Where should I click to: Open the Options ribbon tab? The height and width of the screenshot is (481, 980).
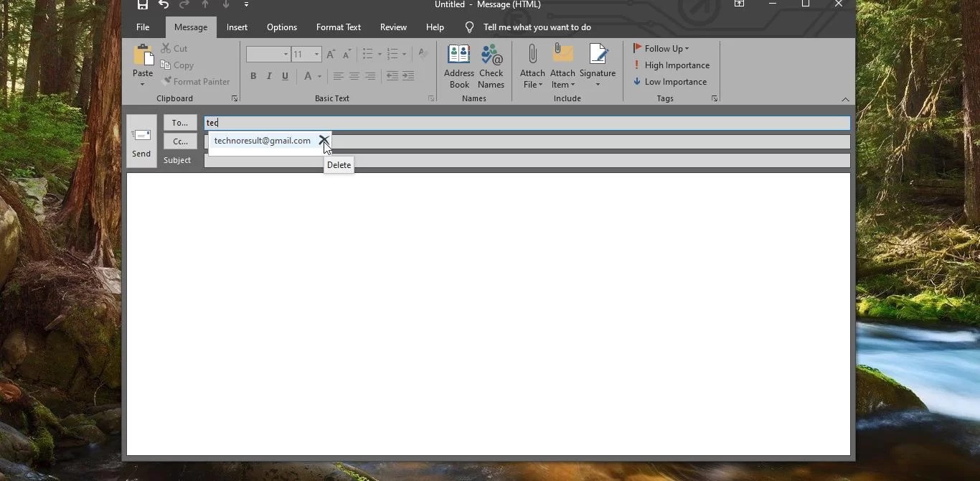281,27
